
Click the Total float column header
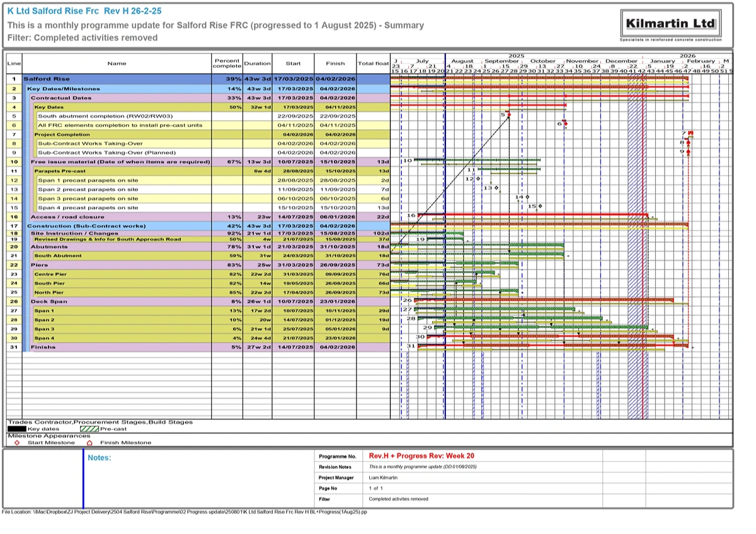[373, 63]
